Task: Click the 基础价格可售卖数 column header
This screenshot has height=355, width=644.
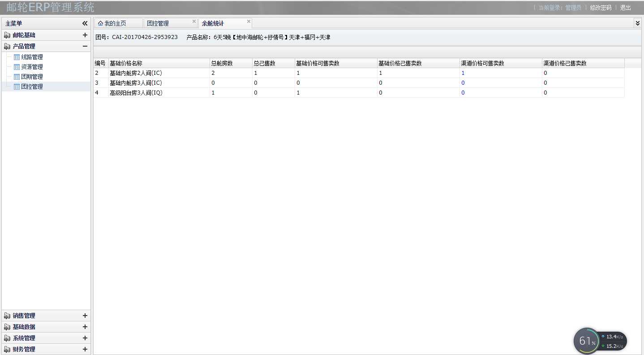Action: coord(336,63)
